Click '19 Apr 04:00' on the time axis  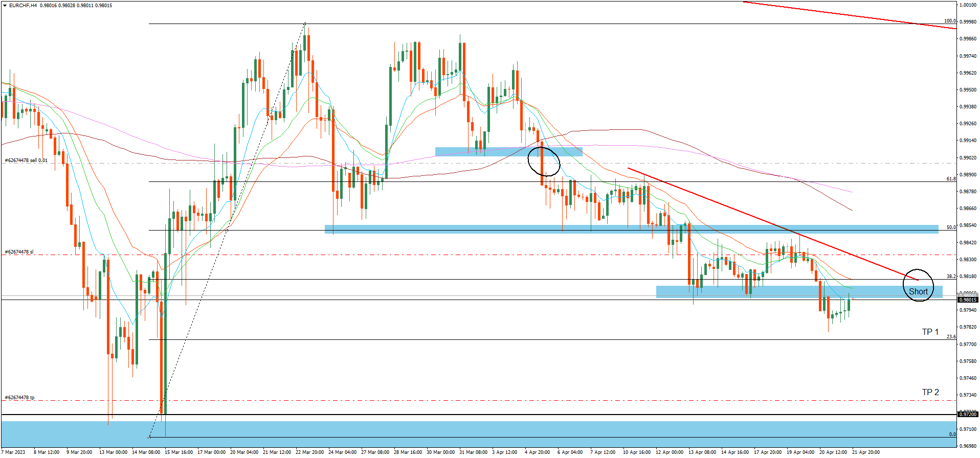pyautogui.click(x=800, y=452)
